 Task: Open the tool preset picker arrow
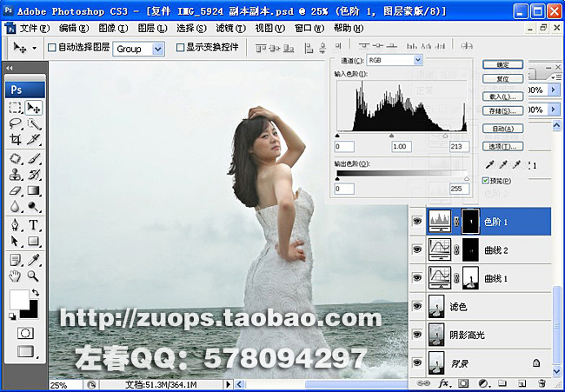click(x=35, y=48)
